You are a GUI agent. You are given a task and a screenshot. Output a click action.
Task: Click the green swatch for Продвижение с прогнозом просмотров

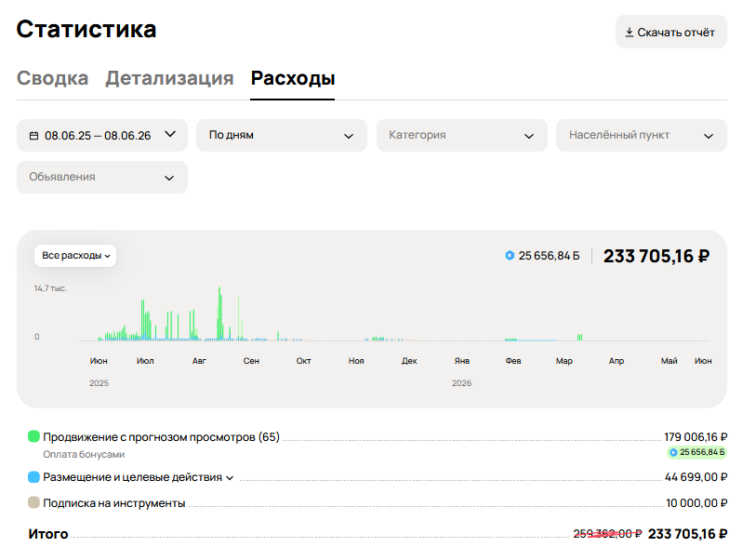[33, 436]
